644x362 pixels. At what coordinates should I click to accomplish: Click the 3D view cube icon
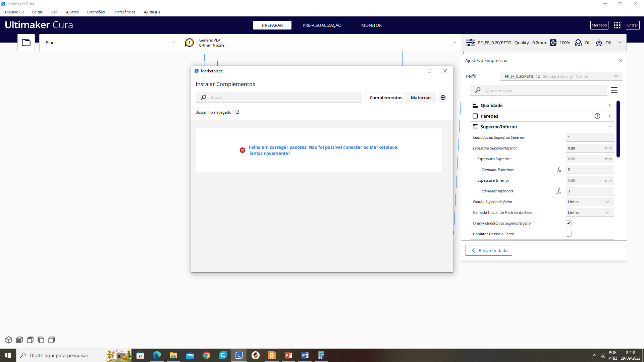[9, 340]
